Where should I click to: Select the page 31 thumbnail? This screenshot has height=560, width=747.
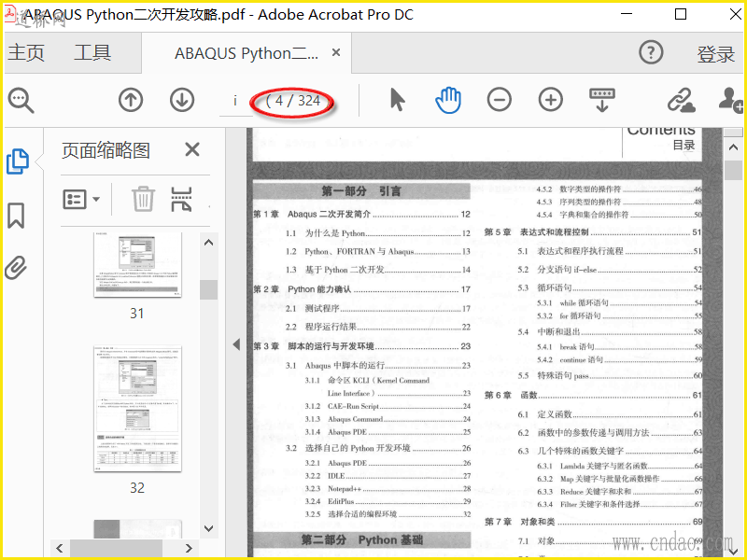[x=137, y=264]
